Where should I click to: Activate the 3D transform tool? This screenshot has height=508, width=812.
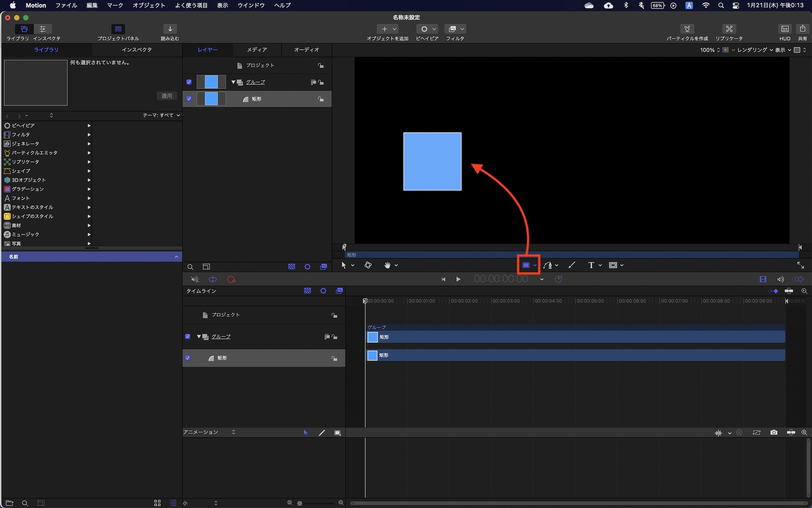(368, 265)
